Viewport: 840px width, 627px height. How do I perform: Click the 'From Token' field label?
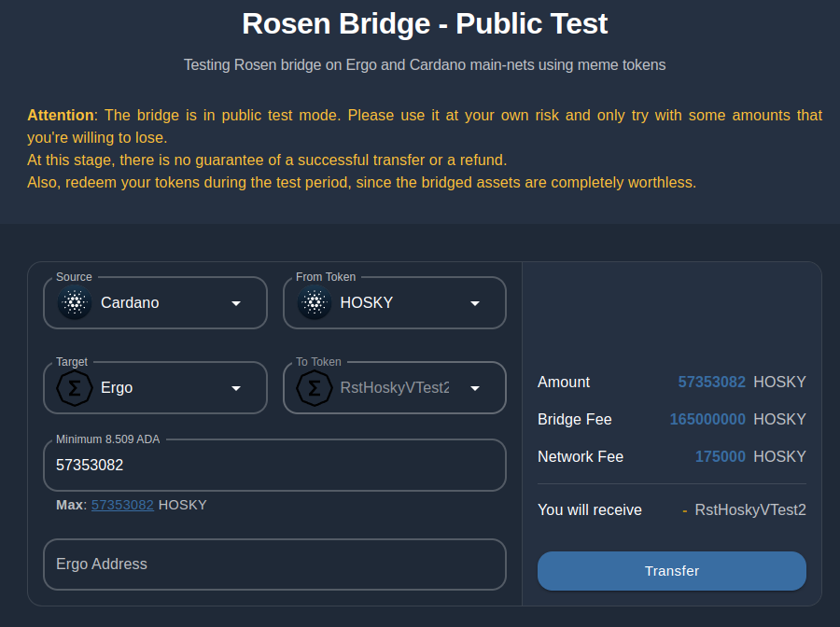click(x=326, y=277)
